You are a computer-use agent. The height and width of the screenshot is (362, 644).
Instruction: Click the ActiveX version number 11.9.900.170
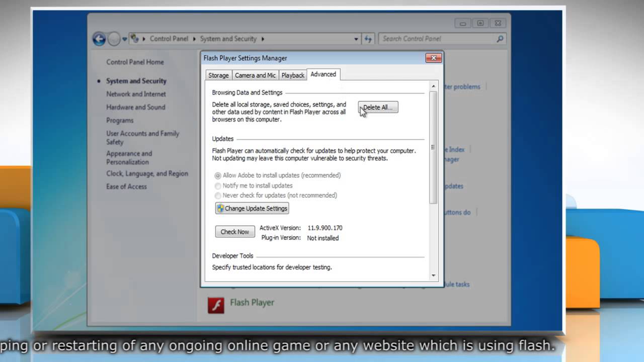coord(325,228)
